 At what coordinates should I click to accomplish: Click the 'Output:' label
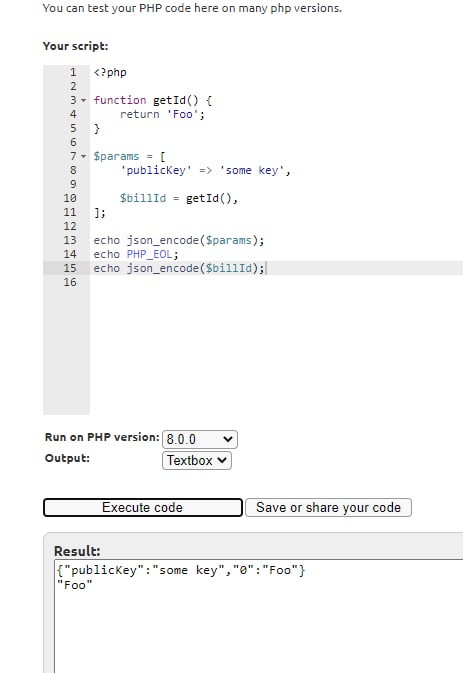[67, 458]
